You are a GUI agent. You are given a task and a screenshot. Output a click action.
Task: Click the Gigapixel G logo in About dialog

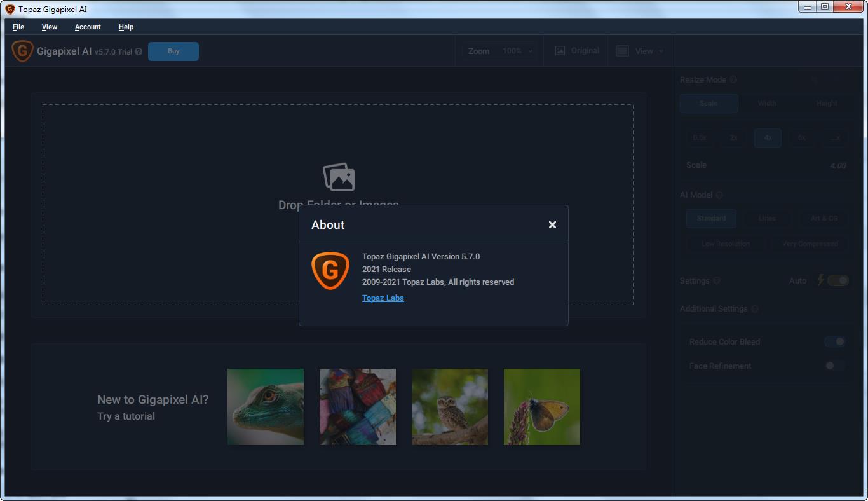tap(330, 270)
